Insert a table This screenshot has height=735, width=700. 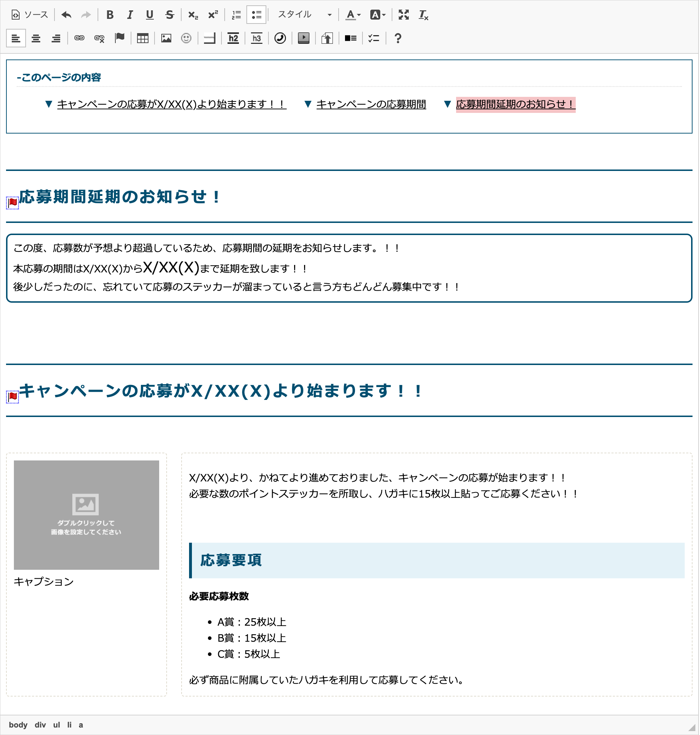142,38
